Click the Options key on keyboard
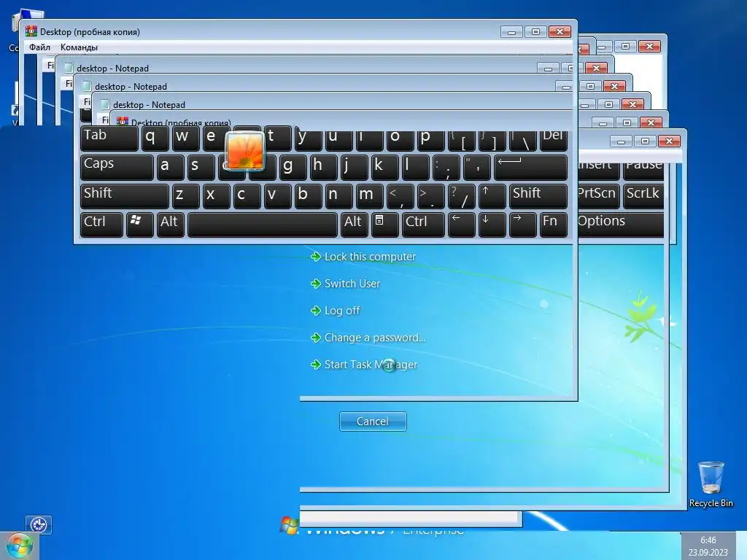747x560 pixels. coord(620,225)
